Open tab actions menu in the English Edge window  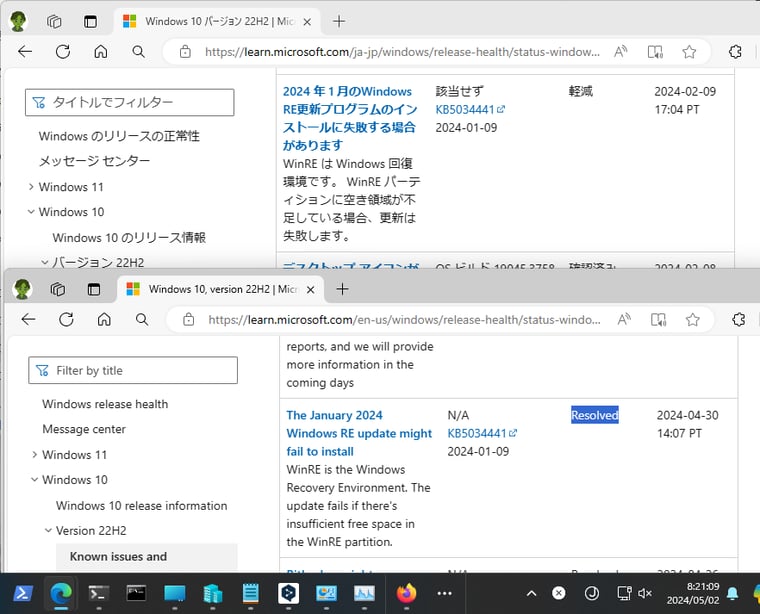tap(94, 289)
